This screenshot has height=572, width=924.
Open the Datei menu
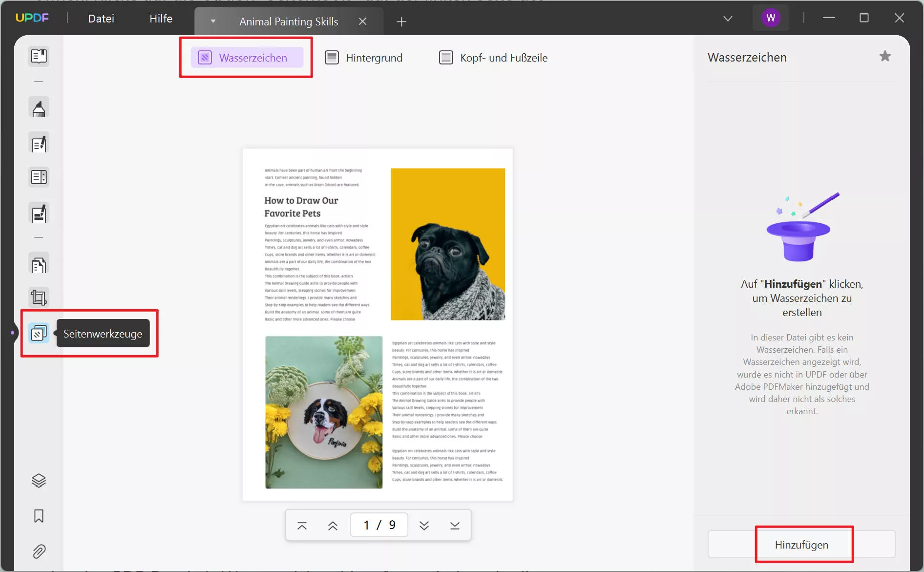point(101,19)
